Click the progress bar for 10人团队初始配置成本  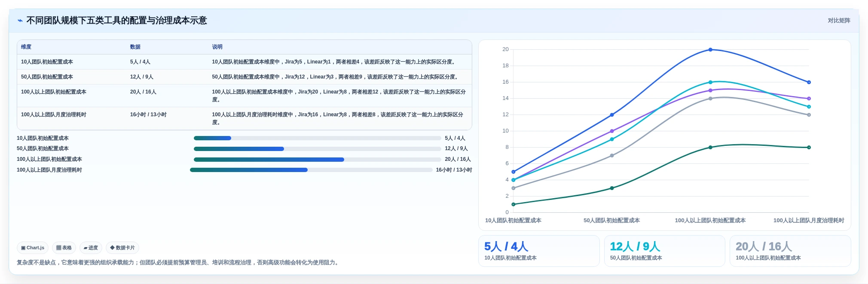(317, 138)
